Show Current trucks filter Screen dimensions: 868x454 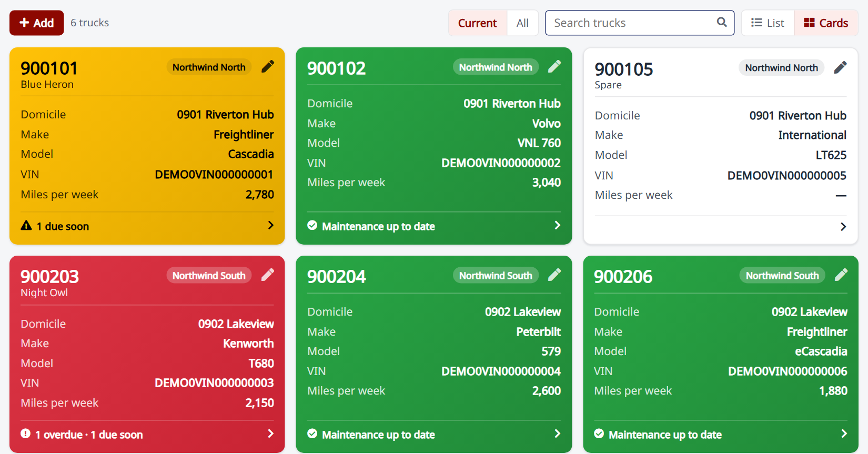(477, 23)
